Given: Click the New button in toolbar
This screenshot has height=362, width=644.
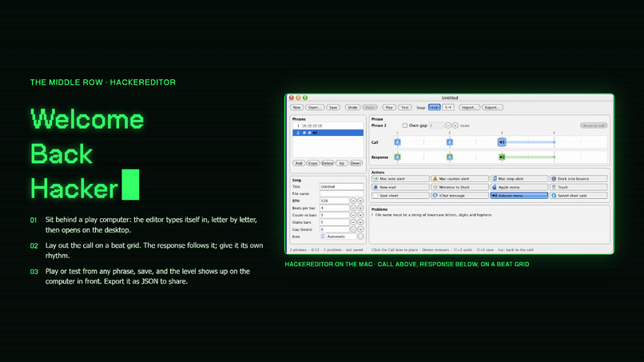Looking at the screenshot, I should click(x=296, y=107).
